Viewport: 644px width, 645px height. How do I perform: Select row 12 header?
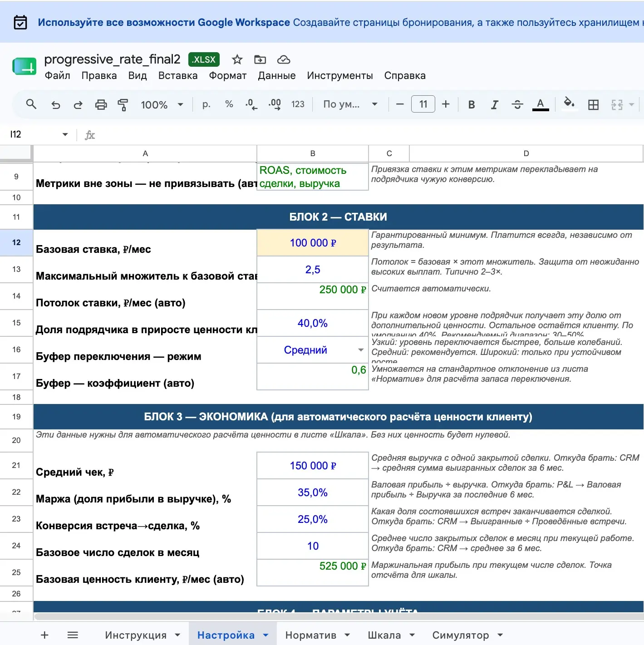16,242
